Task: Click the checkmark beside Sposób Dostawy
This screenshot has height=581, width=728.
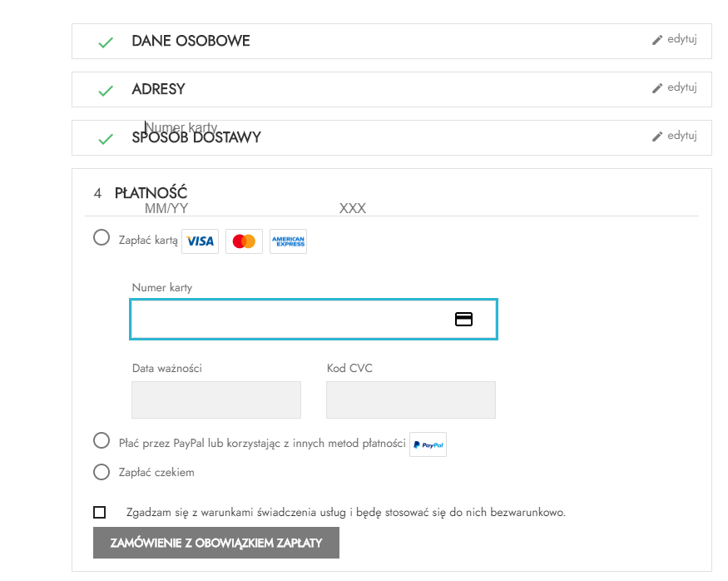Action: pyautogui.click(x=106, y=139)
